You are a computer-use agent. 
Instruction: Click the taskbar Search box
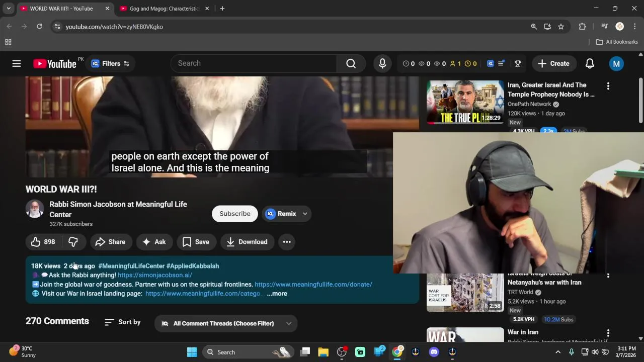248,352
